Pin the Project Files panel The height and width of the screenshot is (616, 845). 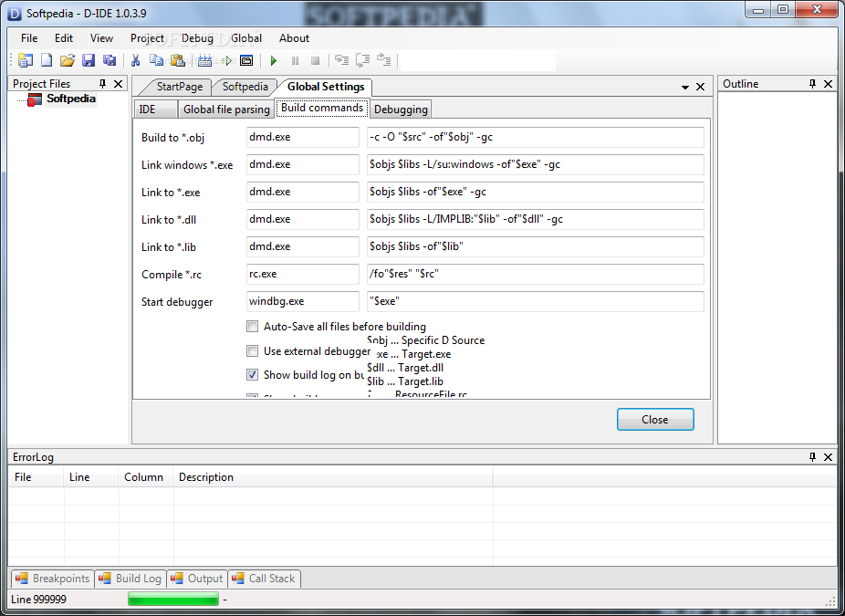coord(102,84)
